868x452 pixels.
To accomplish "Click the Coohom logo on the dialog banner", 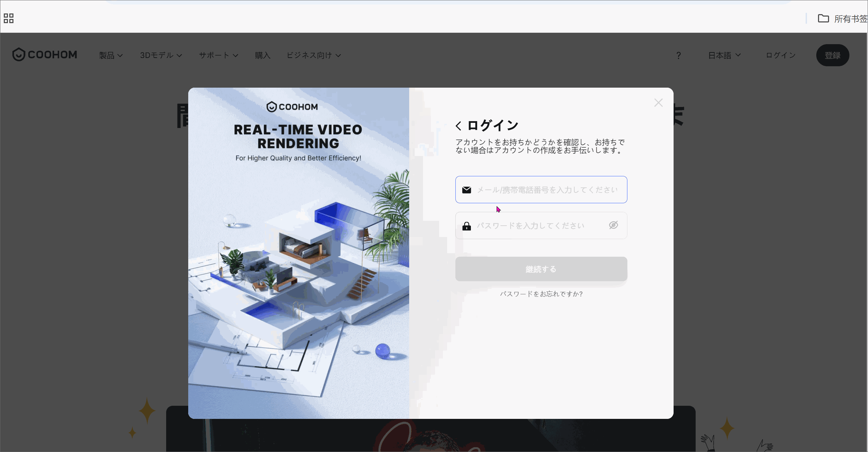I will click(x=292, y=107).
